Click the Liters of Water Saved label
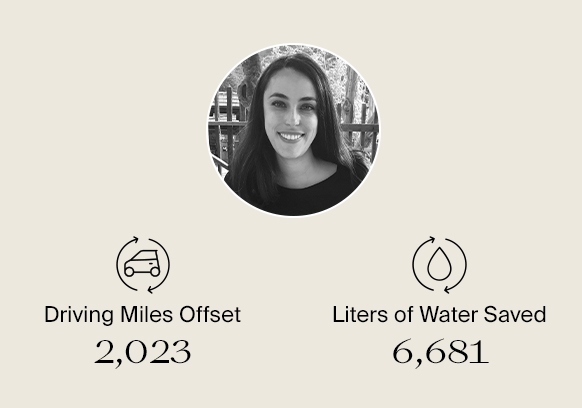 (439, 315)
